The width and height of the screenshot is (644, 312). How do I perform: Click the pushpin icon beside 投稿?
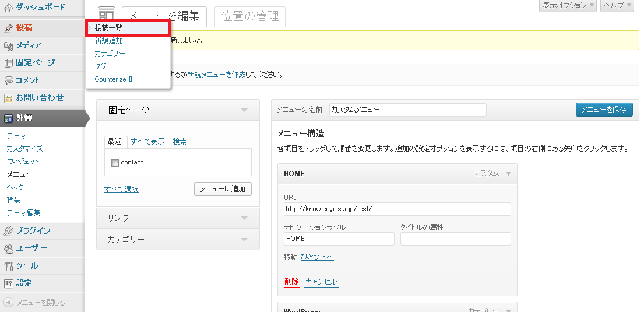tap(8, 28)
